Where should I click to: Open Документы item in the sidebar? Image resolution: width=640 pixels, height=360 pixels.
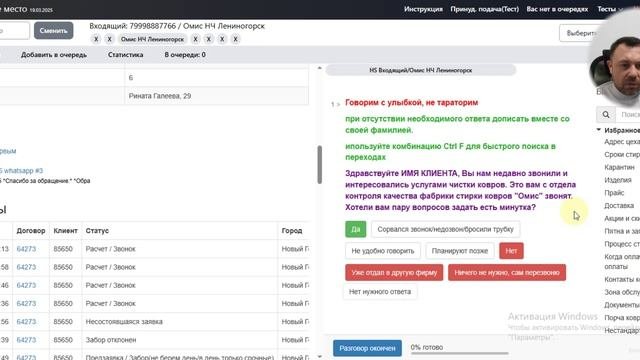click(622, 305)
